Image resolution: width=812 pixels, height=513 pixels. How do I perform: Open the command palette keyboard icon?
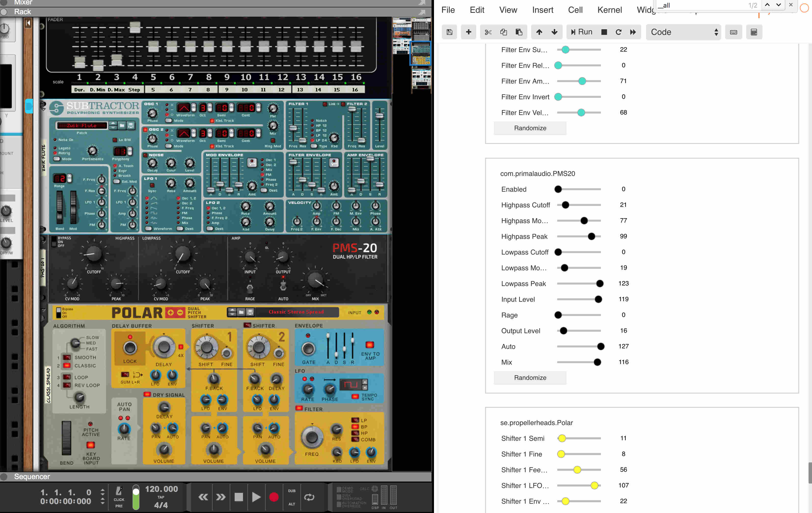[733, 32]
